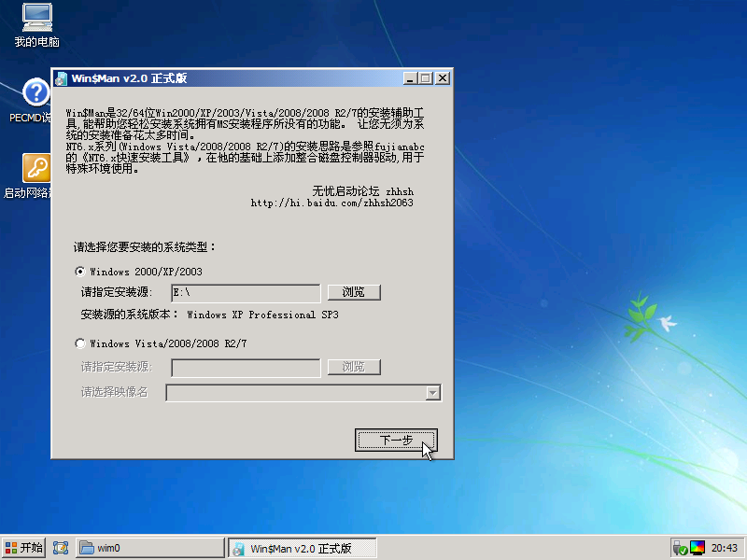Click the empty Vista install source field
The height and width of the screenshot is (560, 747).
[x=246, y=368]
